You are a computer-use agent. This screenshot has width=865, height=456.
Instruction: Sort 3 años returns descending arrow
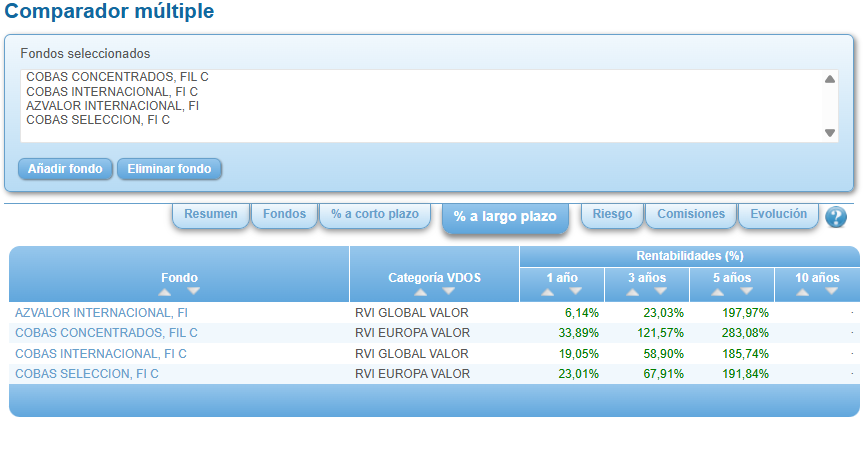(x=660, y=291)
